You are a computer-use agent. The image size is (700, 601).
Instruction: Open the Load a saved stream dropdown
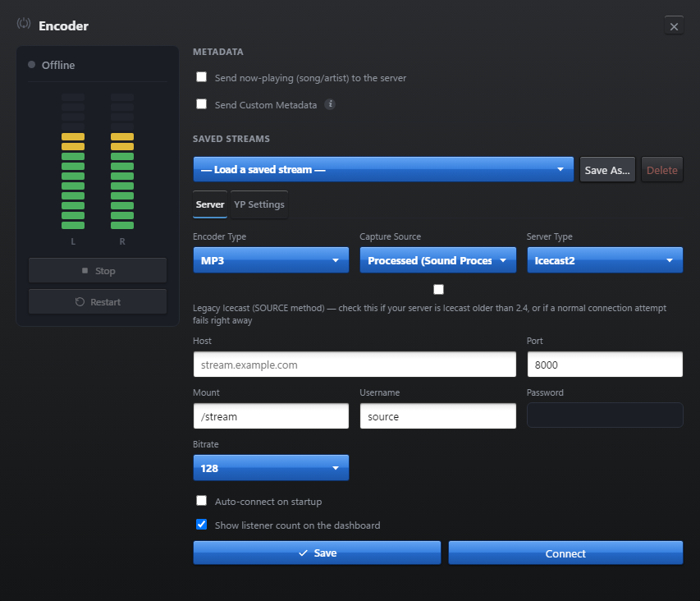pos(383,169)
